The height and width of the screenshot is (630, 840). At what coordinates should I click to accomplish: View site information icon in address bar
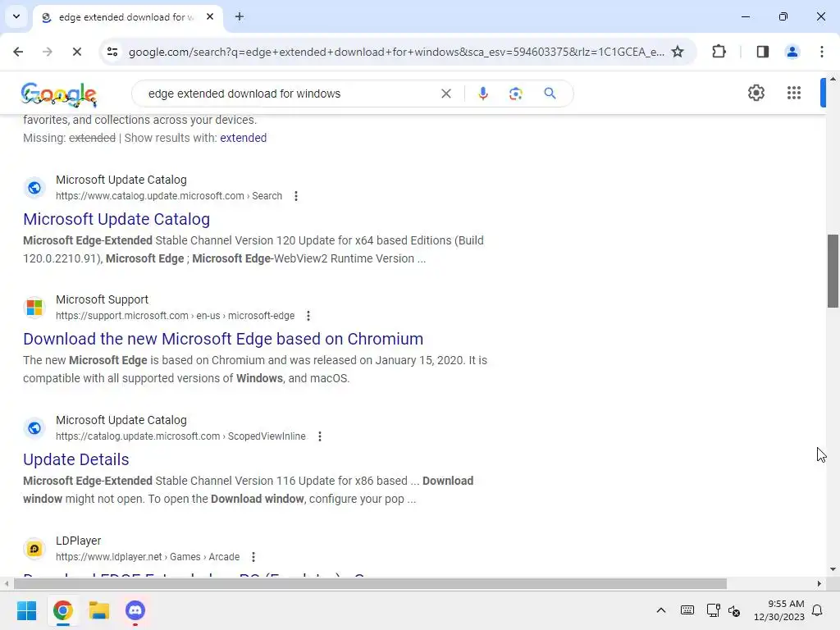pyautogui.click(x=112, y=52)
